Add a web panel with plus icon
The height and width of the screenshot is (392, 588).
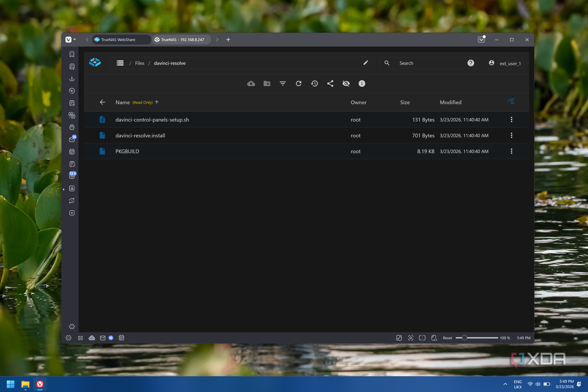pos(72,213)
